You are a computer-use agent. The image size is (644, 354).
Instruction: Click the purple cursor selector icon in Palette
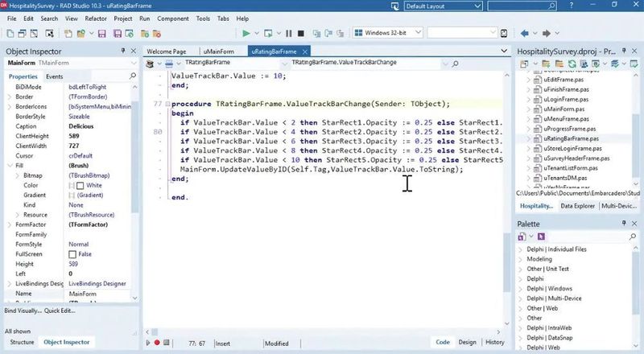(541, 237)
